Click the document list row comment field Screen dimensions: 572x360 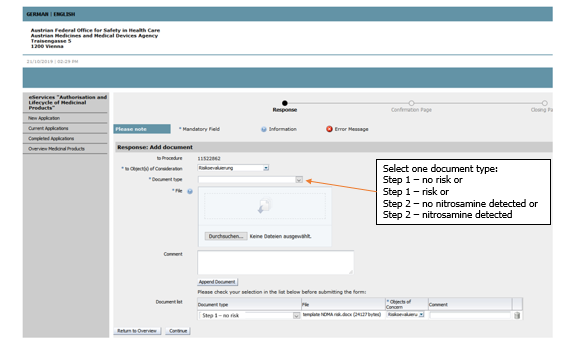(470, 316)
